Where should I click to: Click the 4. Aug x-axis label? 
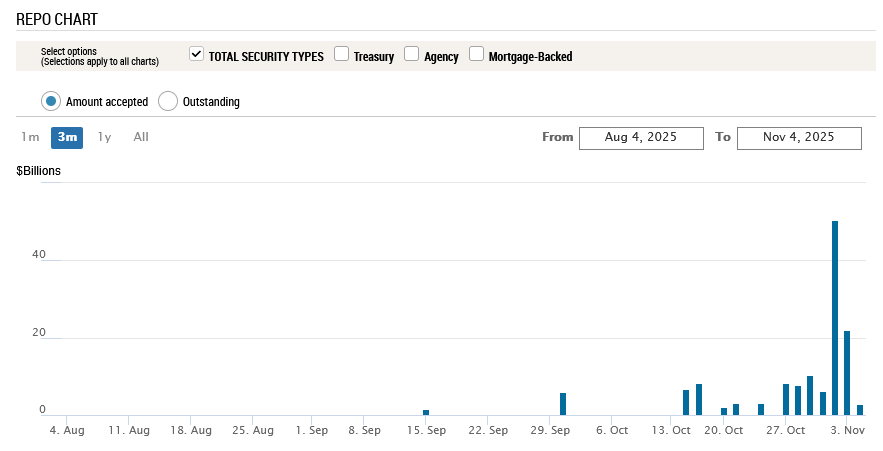tap(67, 430)
